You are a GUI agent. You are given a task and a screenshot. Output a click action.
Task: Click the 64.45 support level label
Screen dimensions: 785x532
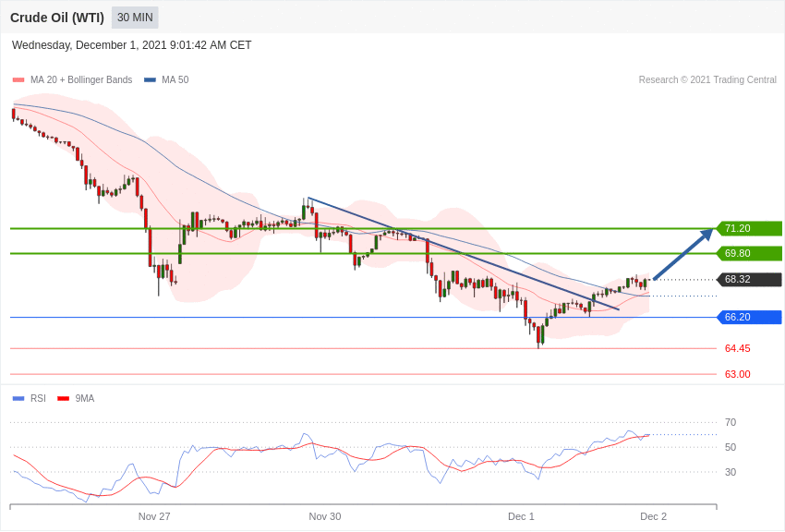(x=737, y=348)
